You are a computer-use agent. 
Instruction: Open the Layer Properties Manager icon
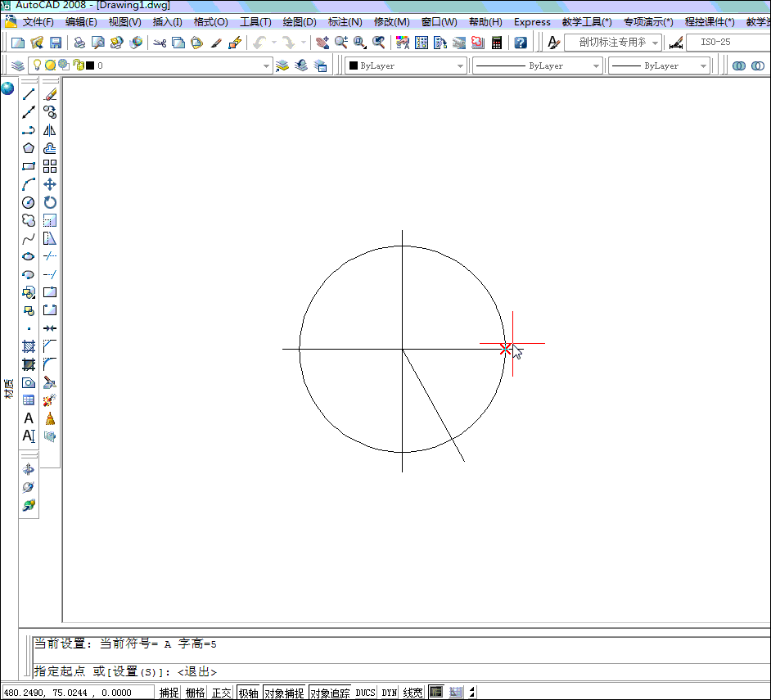tap(17, 65)
